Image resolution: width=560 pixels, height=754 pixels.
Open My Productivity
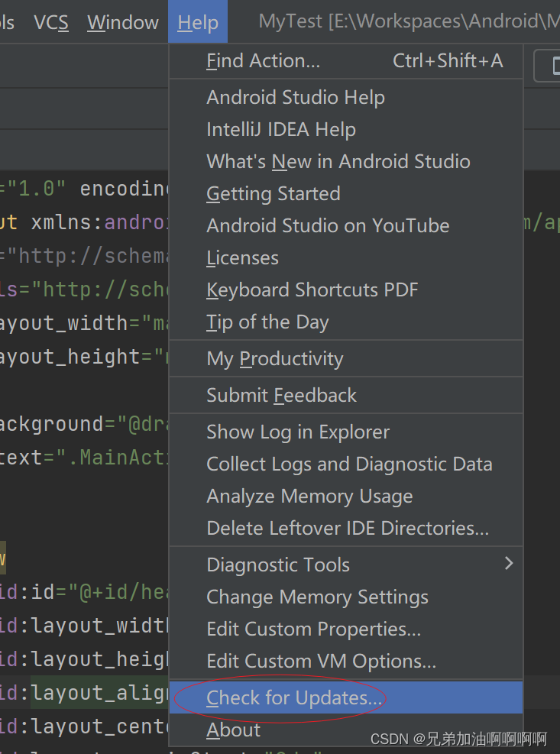[x=346, y=359]
